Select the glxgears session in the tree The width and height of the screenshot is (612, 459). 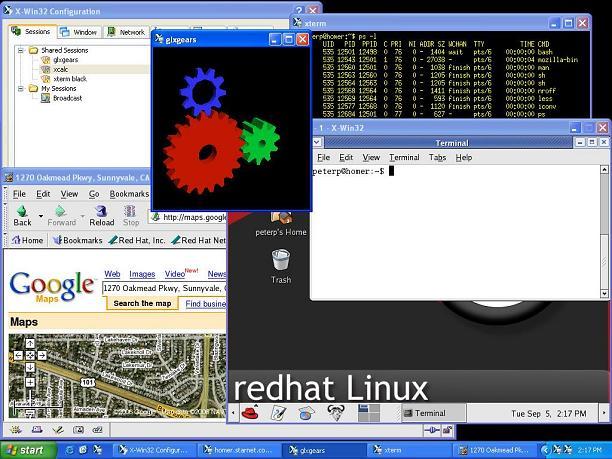60,60
